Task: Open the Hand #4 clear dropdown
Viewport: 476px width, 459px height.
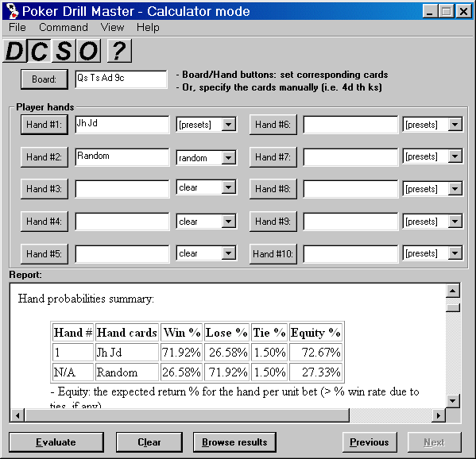Action: tap(207, 222)
